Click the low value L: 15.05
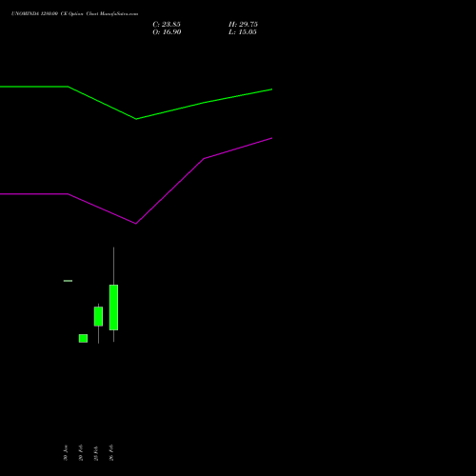Screen dimensions: 476x476 [x=243, y=32]
